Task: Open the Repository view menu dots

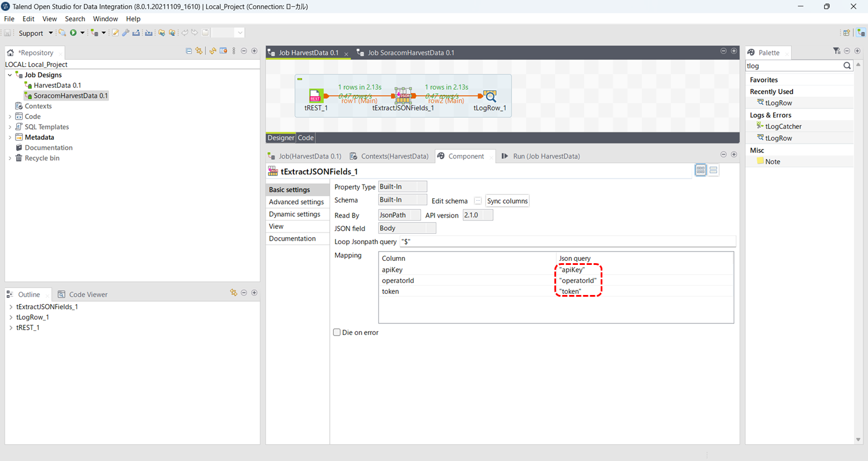Action: (x=234, y=51)
